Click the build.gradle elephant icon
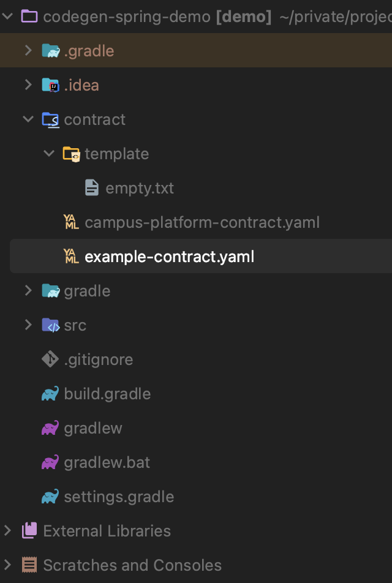The height and width of the screenshot is (583, 392). [50, 394]
